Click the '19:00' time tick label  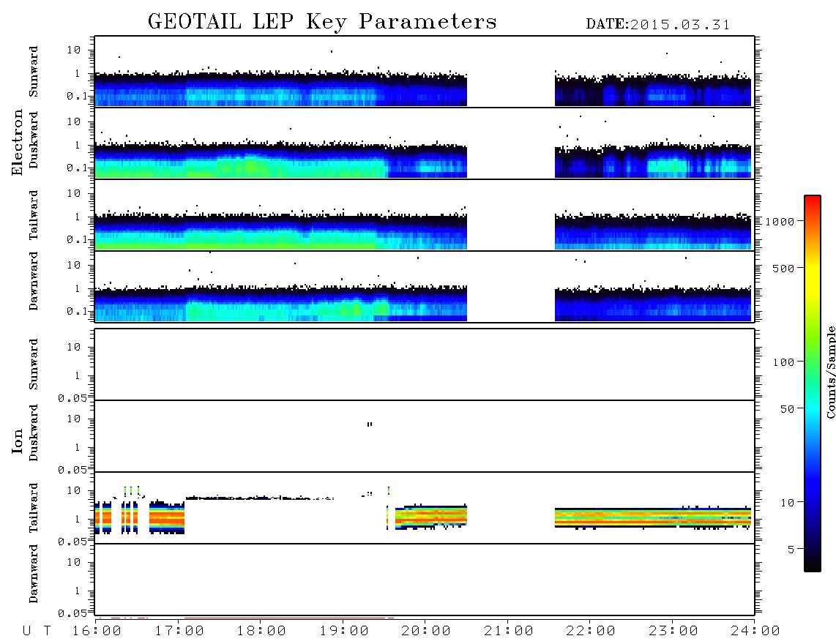[x=344, y=632]
